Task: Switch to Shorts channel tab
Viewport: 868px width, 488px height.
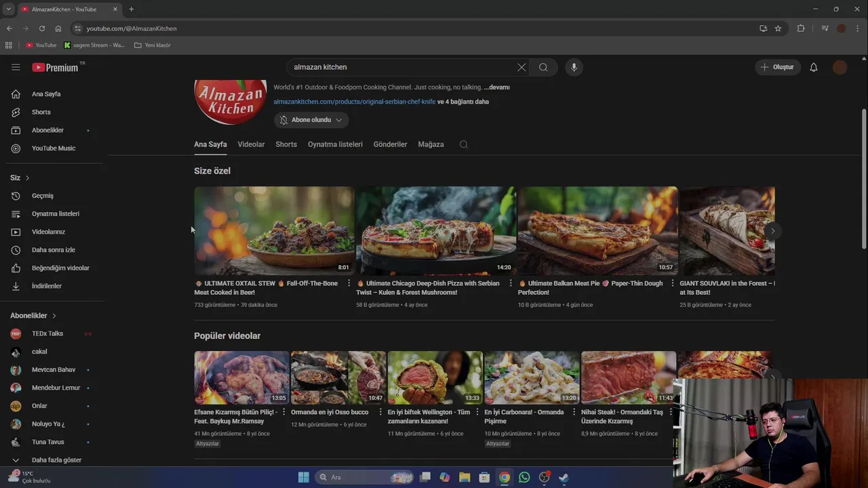Action: [286, 144]
